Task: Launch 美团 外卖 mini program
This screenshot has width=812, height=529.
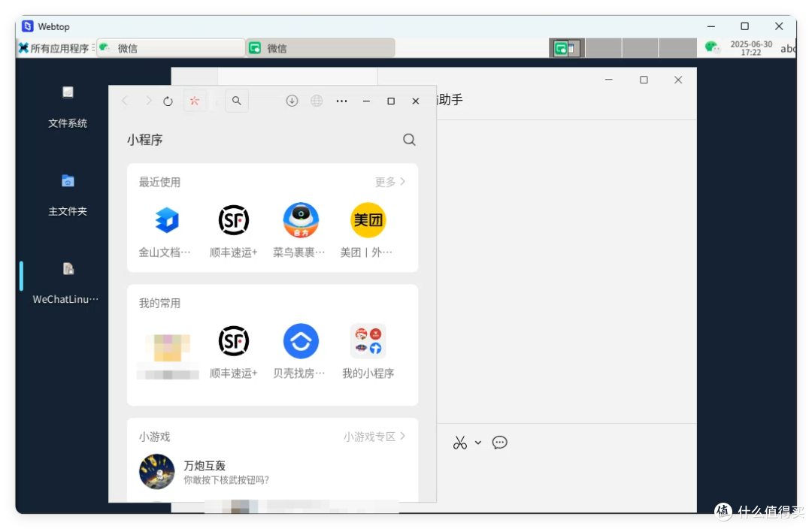Action: point(368,231)
